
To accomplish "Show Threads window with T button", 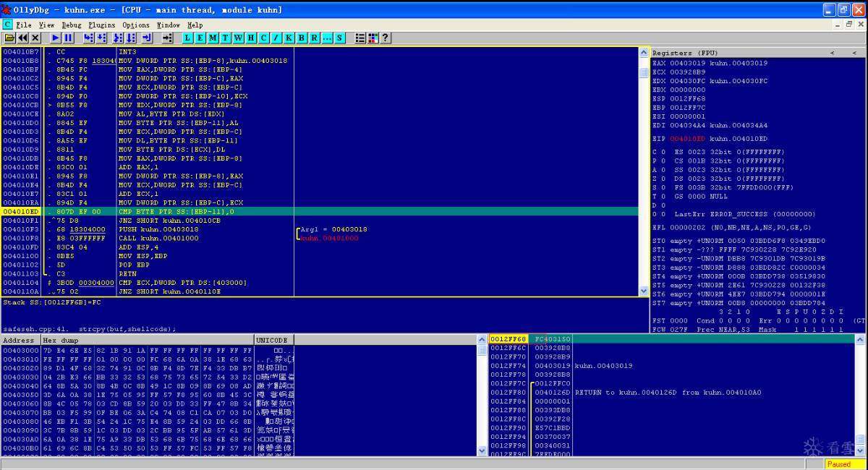I will (x=226, y=38).
